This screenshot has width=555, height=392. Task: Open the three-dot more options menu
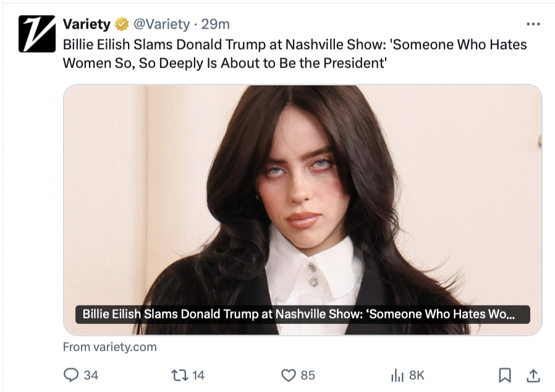pyautogui.click(x=532, y=24)
